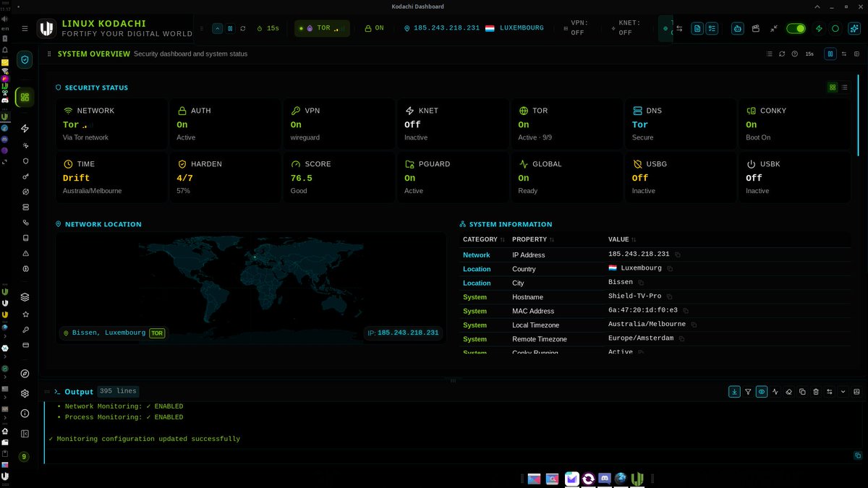Open settings gear in sidebar
The width and height of the screenshot is (868, 488).
coord(25,394)
